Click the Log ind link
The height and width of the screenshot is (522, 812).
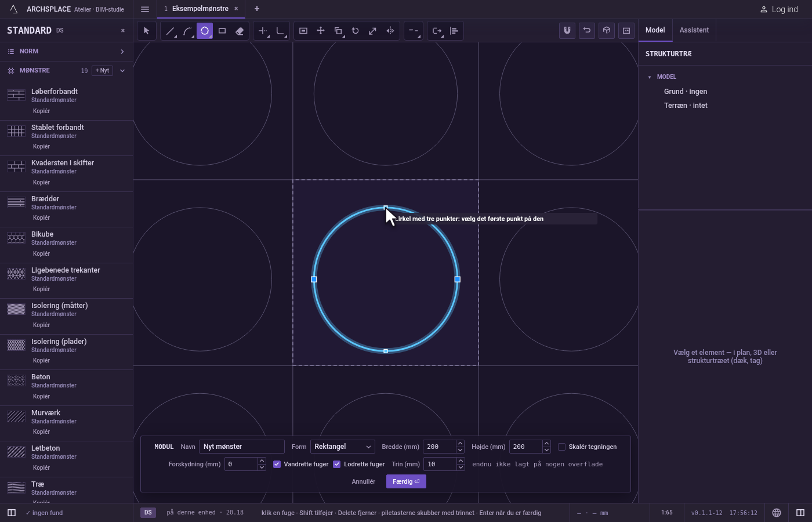point(779,9)
